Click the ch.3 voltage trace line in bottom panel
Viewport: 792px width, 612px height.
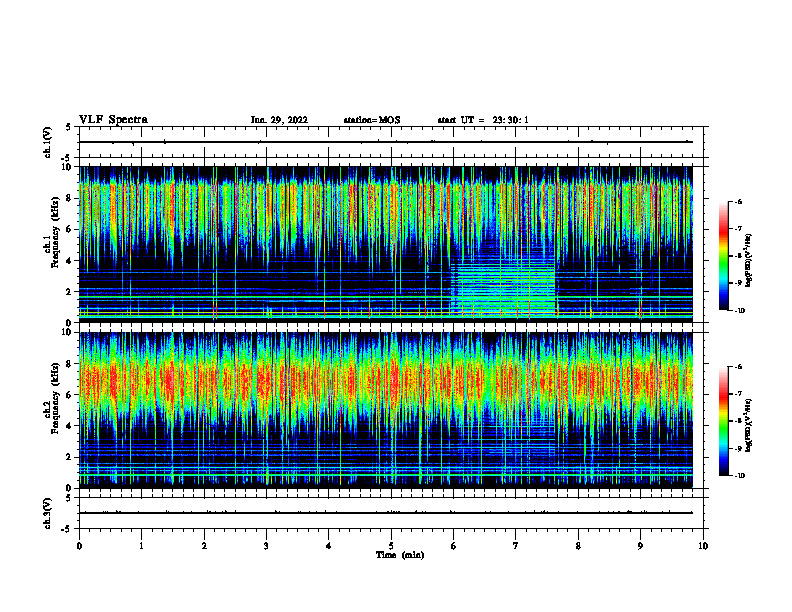coord(386,513)
